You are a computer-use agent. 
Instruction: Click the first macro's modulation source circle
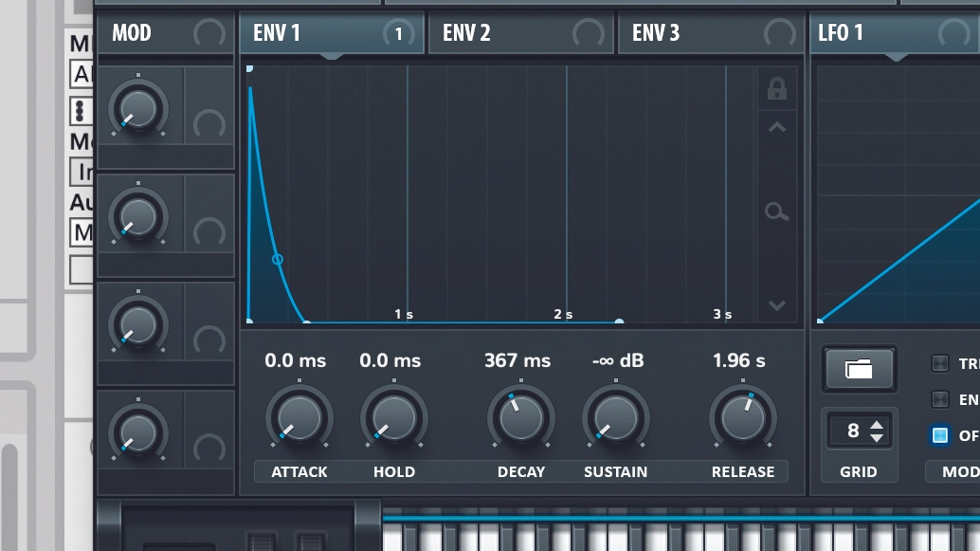point(209,124)
